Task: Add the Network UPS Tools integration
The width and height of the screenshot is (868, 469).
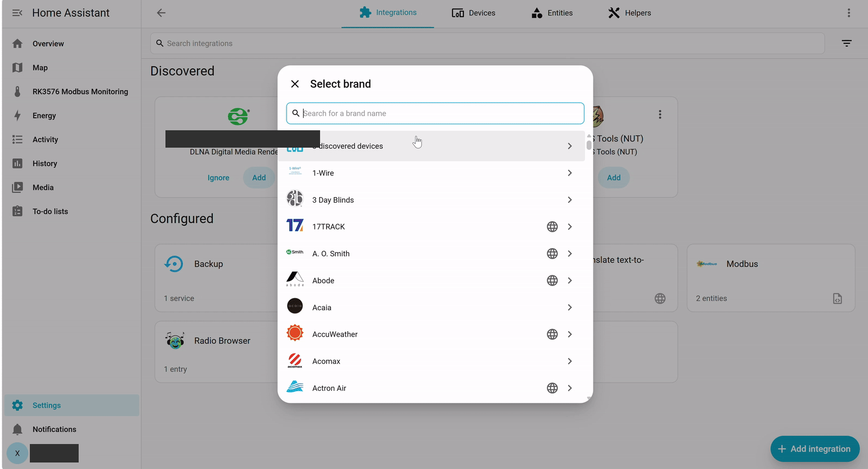Action: pyautogui.click(x=614, y=178)
